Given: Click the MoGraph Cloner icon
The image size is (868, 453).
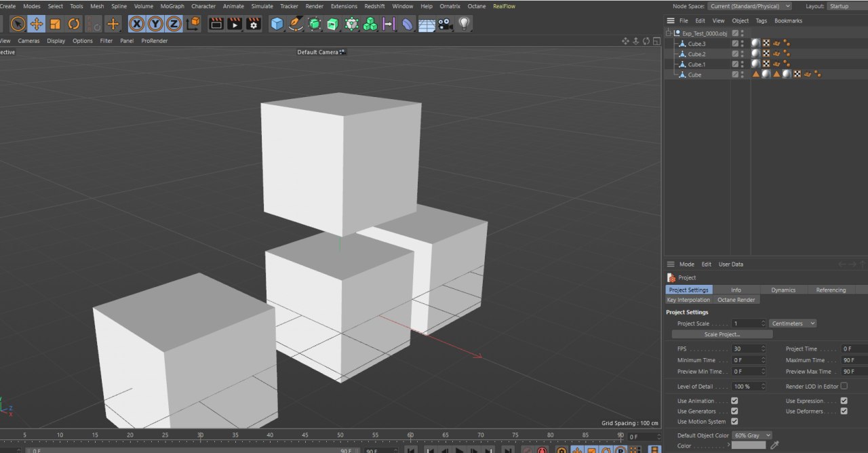Looking at the screenshot, I should [351, 24].
